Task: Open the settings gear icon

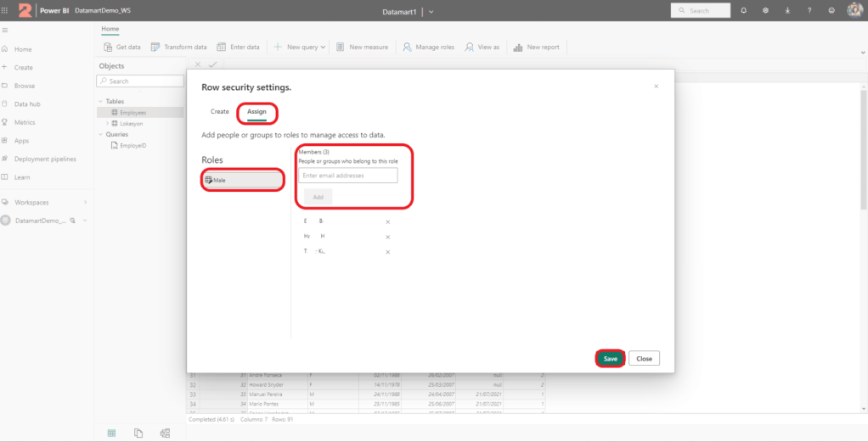Action: point(765,10)
